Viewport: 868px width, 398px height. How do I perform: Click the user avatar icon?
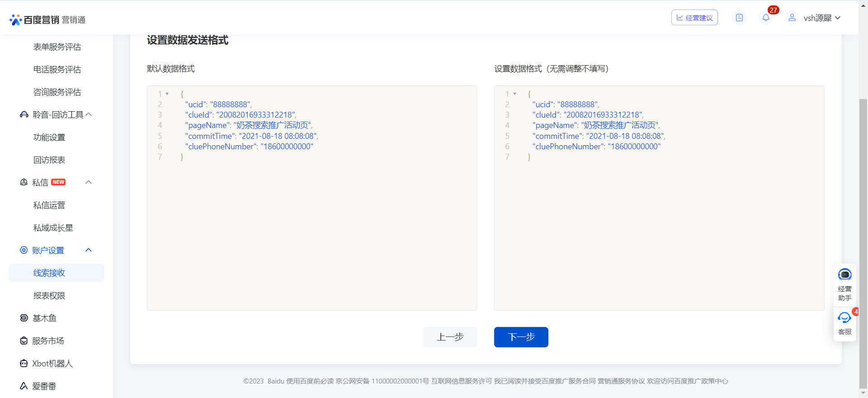click(x=792, y=18)
